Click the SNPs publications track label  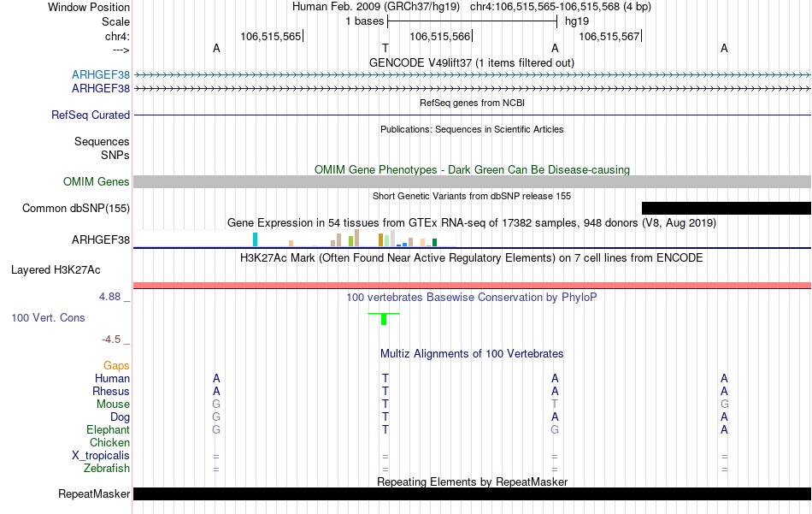[115, 155]
